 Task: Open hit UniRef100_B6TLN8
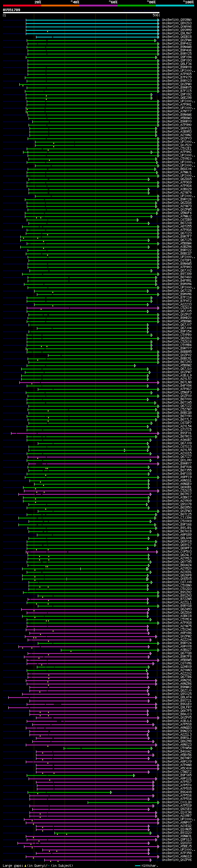[x=176, y=382]
